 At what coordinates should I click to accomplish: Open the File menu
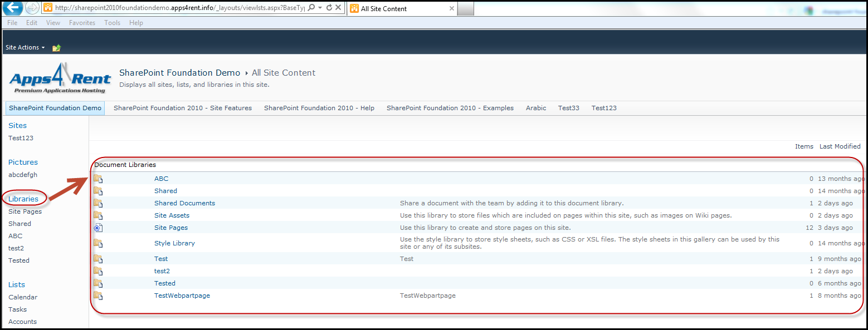pos(12,23)
